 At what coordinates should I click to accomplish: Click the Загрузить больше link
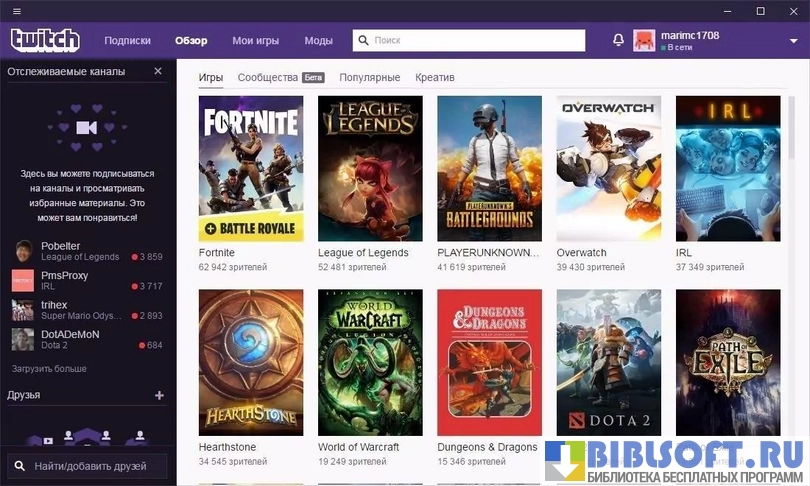tap(49, 369)
